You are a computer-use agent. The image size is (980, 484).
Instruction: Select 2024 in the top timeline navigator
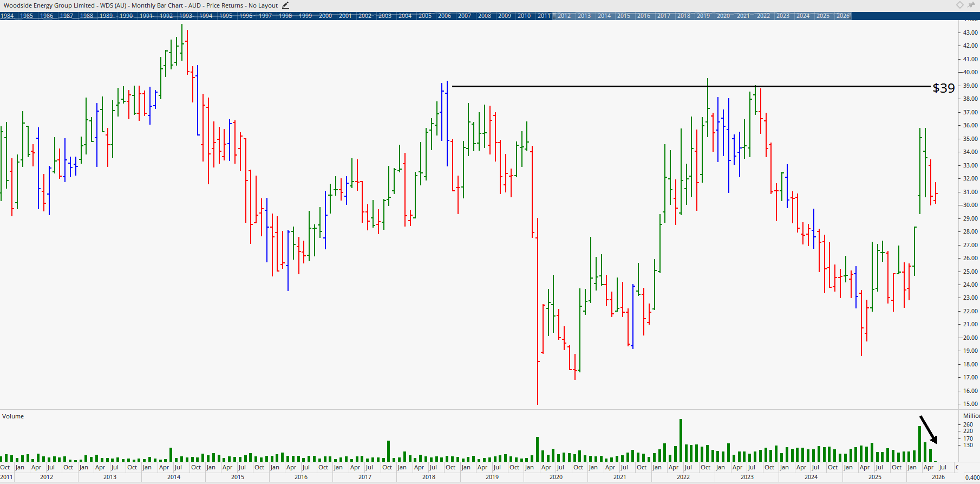click(x=803, y=16)
